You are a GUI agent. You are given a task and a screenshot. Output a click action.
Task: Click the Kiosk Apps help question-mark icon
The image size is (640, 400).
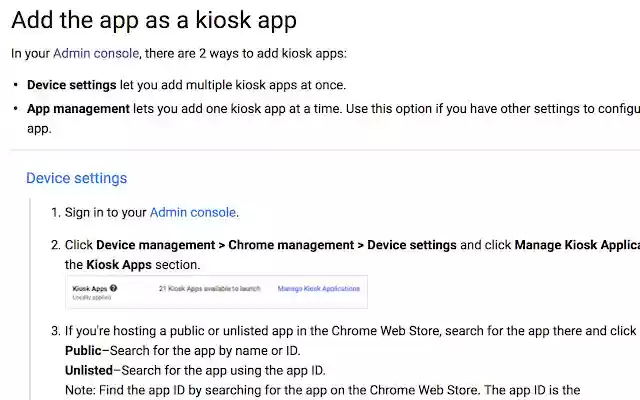click(x=113, y=288)
